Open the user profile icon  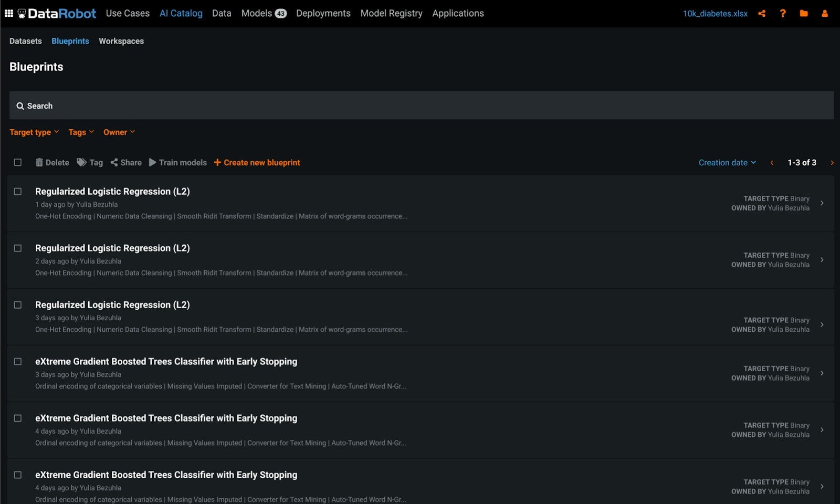825,14
